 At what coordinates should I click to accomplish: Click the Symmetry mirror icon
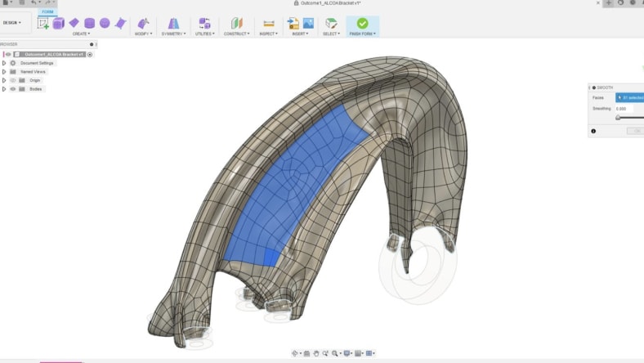173,24
